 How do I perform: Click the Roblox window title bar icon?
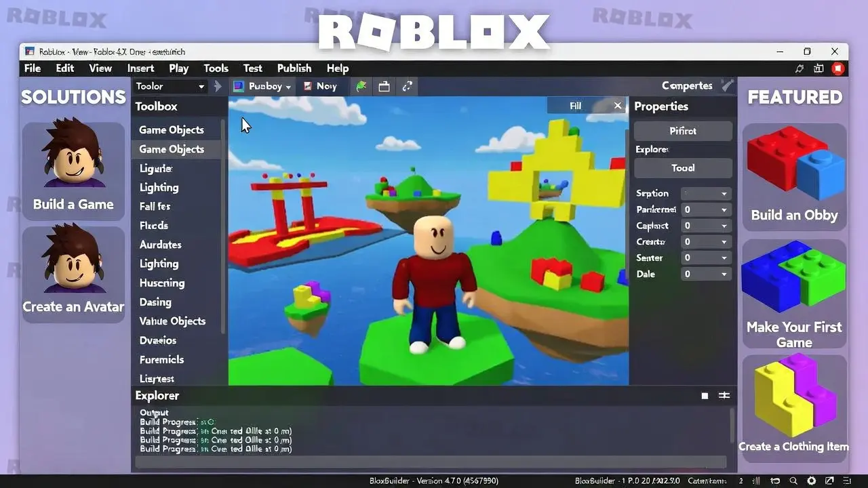(x=30, y=52)
